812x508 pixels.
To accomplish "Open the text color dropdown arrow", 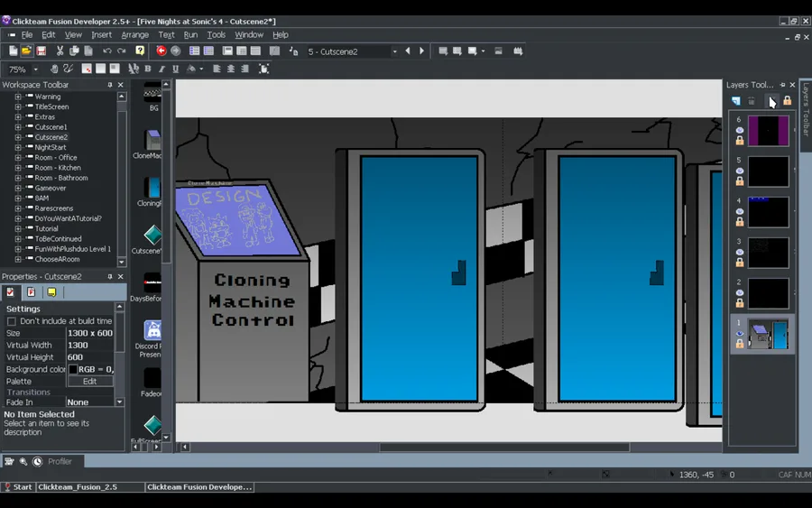I will point(201,69).
